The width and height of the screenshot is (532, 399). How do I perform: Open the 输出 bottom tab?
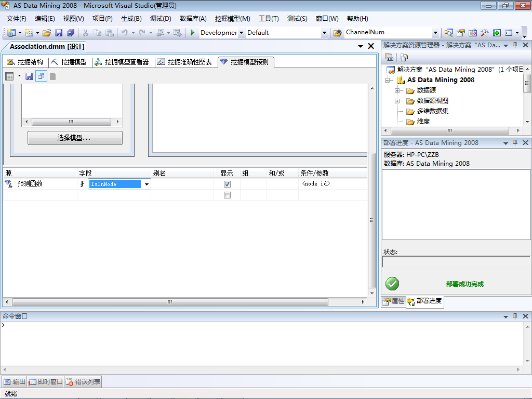(14, 382)
